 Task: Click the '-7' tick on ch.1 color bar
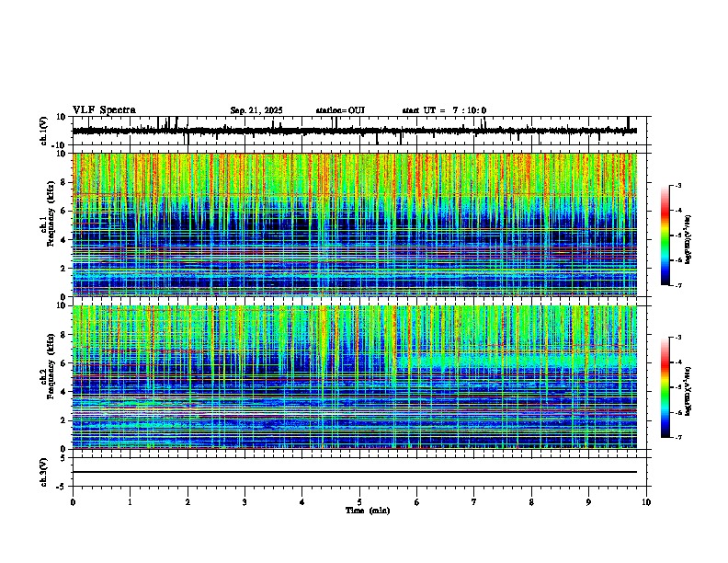pyautogui.click(x=677, y=285)
